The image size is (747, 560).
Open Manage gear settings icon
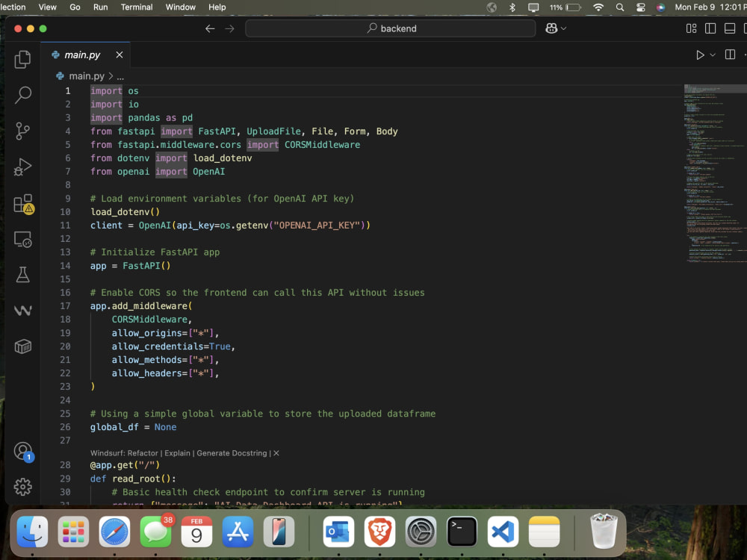click(22, 487)
